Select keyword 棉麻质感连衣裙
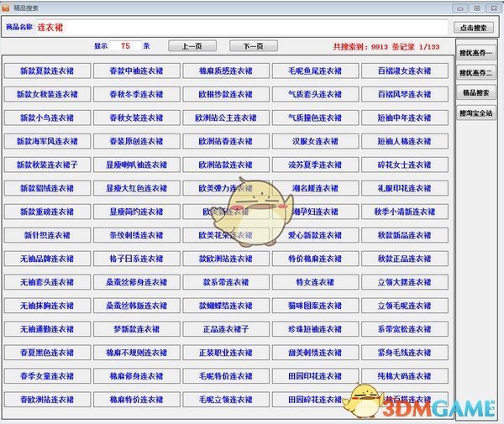The image size is (504, 424). (x=226, y=71)
